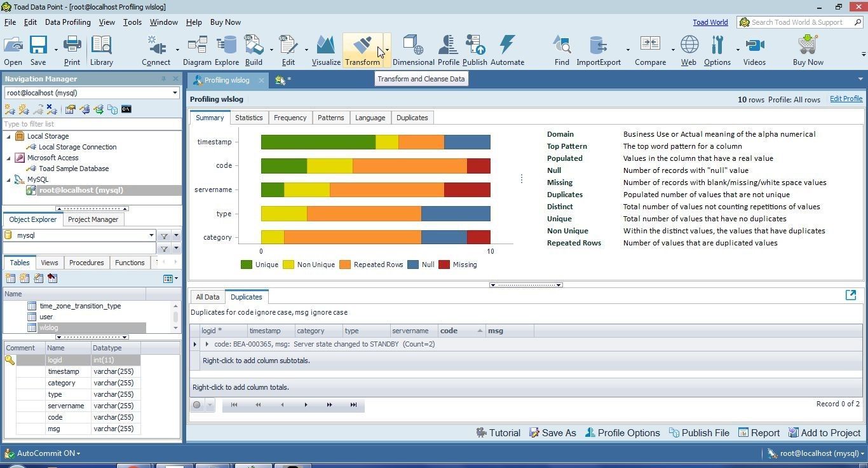The height and width of the screenshot is (468, 868).
Task: Click the command prompt icon in Navigation Manager
Action: (126, 109)
